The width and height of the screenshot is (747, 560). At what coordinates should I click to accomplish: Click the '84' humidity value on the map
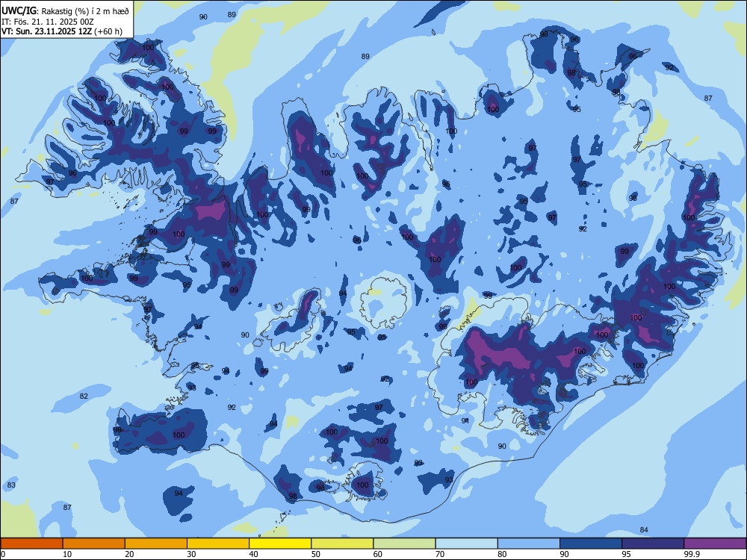pyautogui.click(x=644, y=529)
